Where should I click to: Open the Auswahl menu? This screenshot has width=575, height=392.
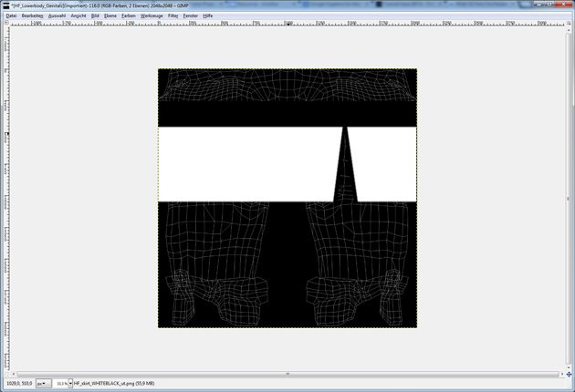[x=57, y=15]
